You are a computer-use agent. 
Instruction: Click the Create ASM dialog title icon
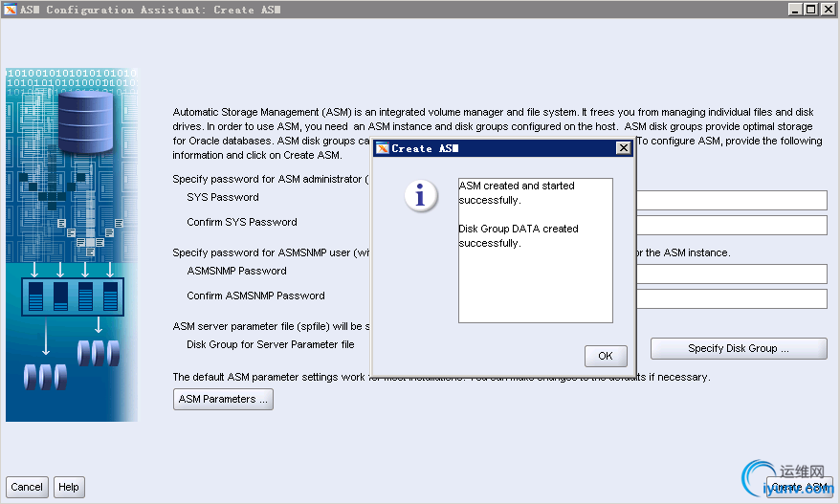point(382,148)
